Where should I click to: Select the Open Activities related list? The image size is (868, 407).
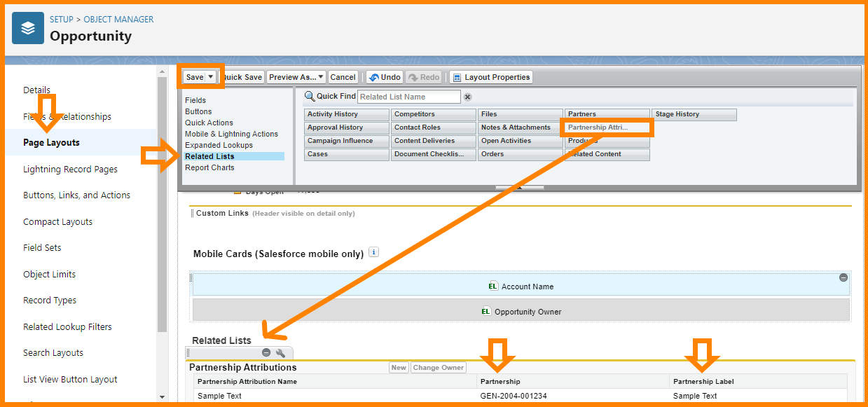coord(520,141)
